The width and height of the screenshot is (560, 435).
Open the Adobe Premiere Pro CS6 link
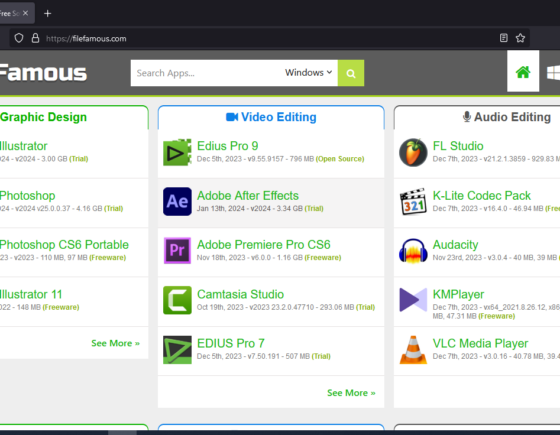point(264,245)
